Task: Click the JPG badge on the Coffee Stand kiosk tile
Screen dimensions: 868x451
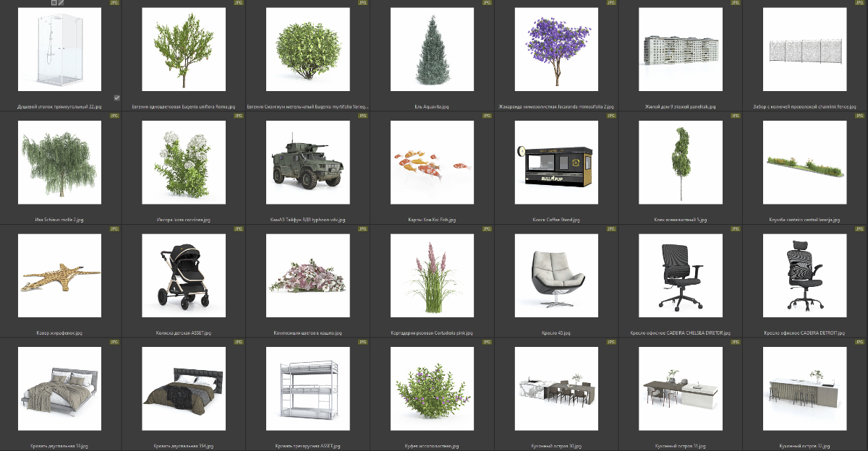Action: [x=611, y=116]
